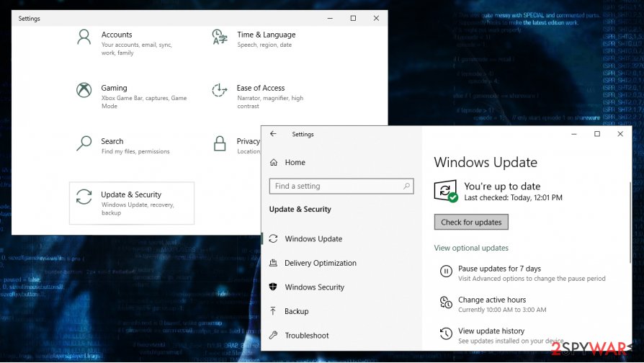Open Time & Language icon in back window
This screenshot has width=644, height=363.
pyautogui.click(x=219, y=37)
